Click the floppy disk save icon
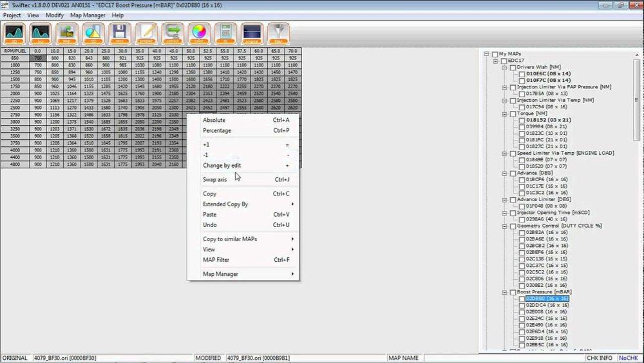 [120, 34]
